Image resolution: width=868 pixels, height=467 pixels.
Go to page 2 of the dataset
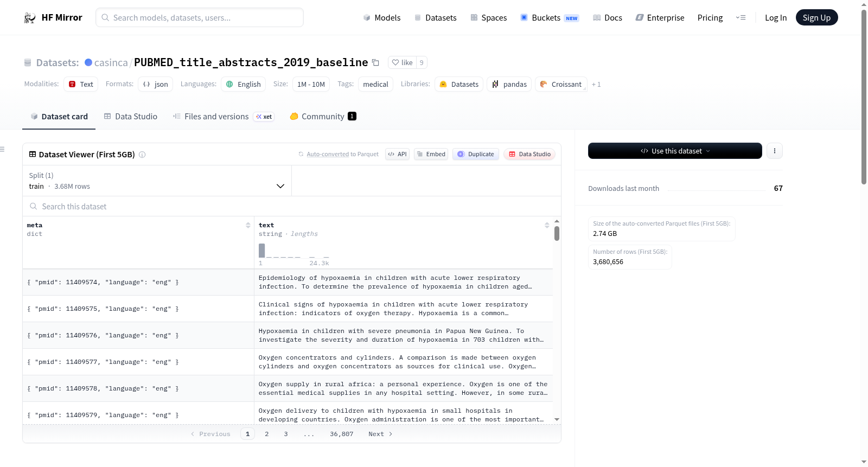(x=267, y=434)
